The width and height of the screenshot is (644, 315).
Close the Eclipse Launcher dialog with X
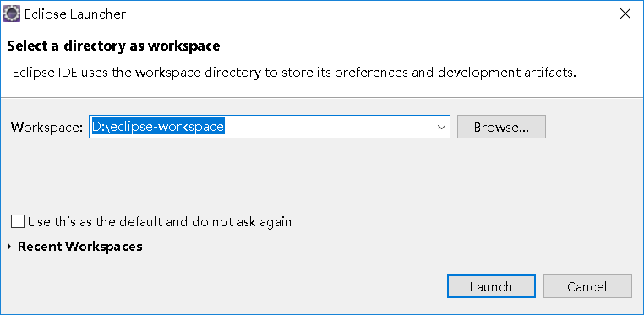625,14
